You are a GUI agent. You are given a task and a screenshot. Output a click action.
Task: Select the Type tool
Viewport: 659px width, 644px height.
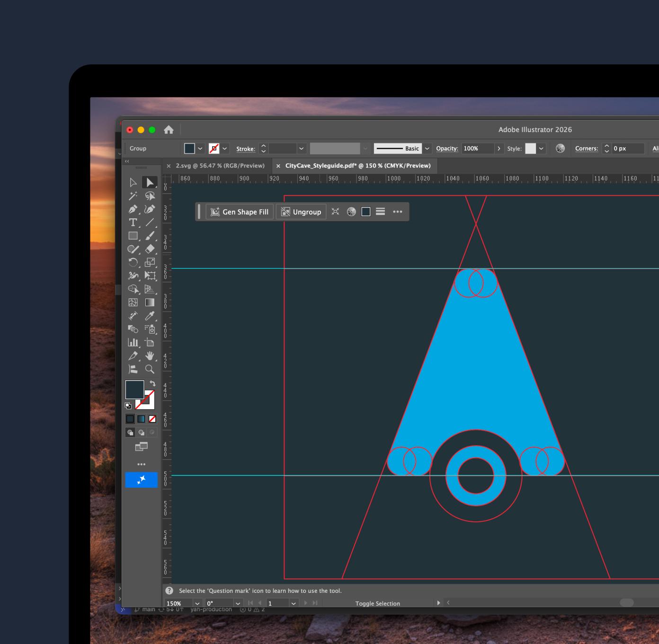click(x=133, y=223)
